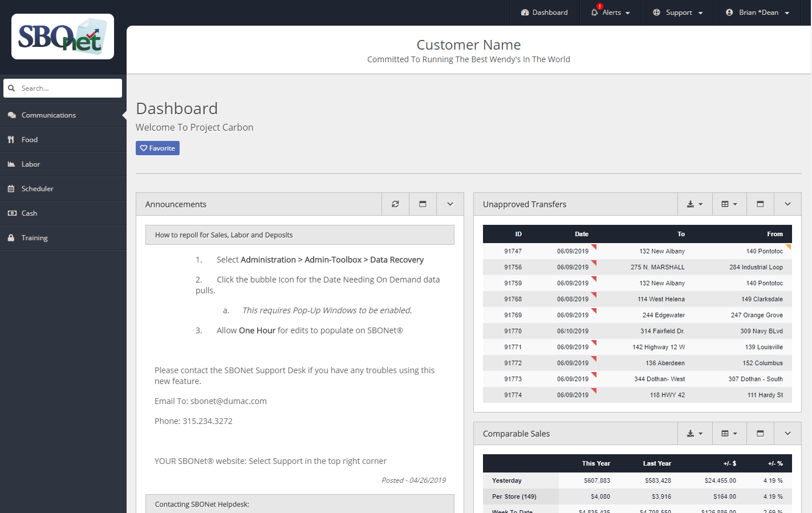Screen dimensions: 812x513
Task: Click the alerts bell icon
Action: (x=595, y=12)
